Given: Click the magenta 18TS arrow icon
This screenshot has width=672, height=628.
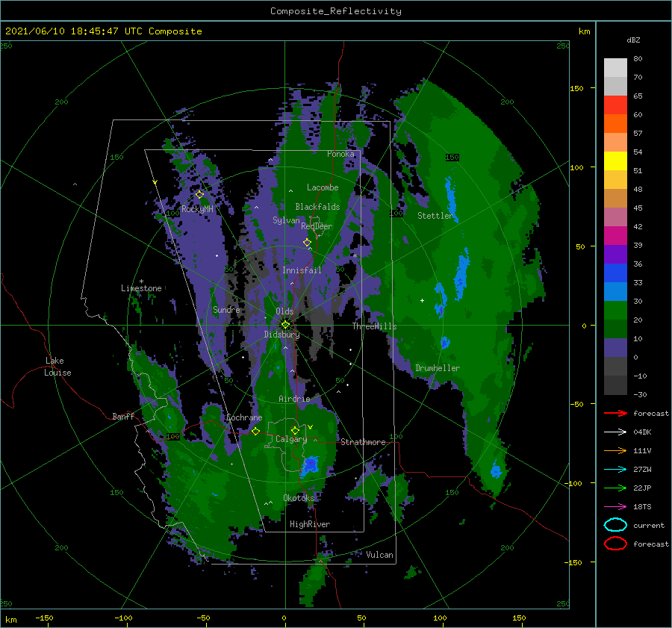Looking at the screenshot, I should tap(615, 507).
